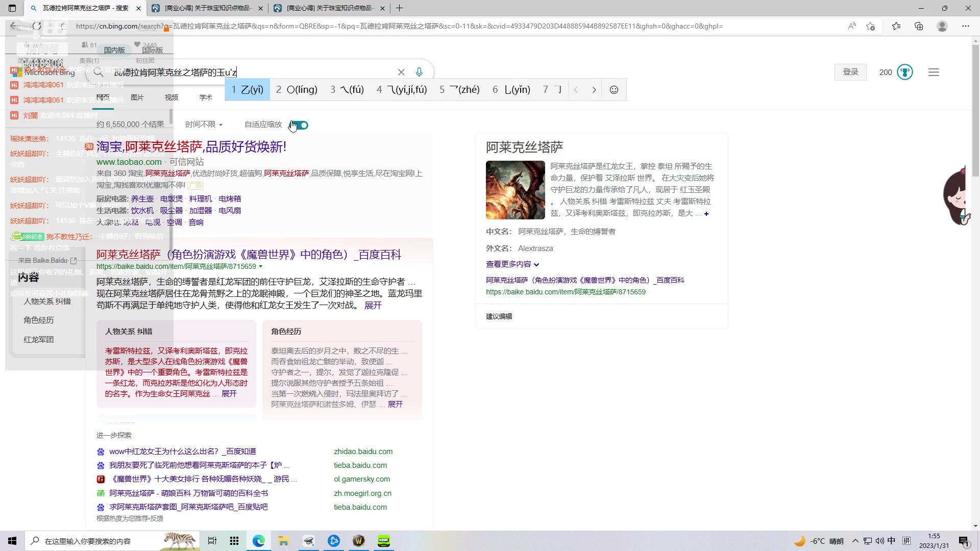This screenshot has height=551, width=980.
Task: Open the new tab plus button
Action: coord(400,8)
